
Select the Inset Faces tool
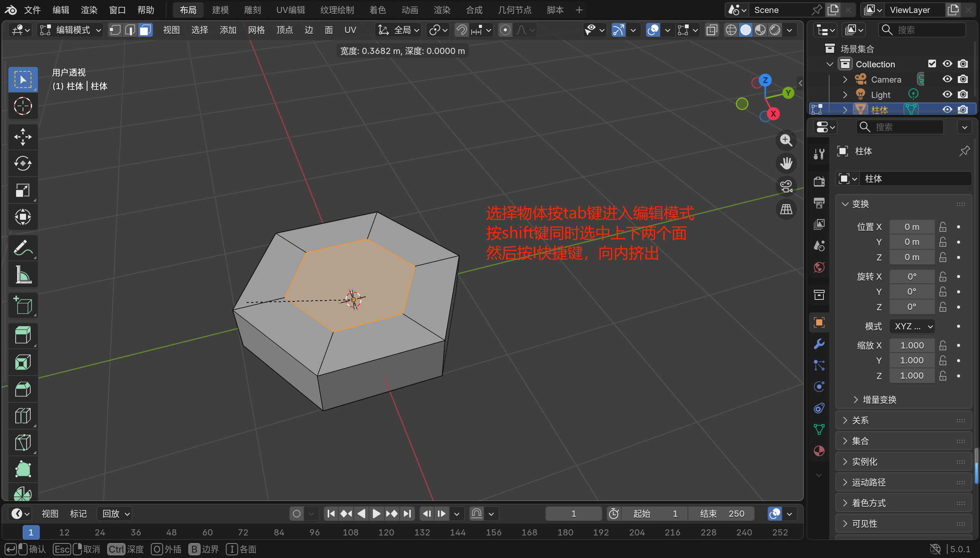(x=23, y=362)
